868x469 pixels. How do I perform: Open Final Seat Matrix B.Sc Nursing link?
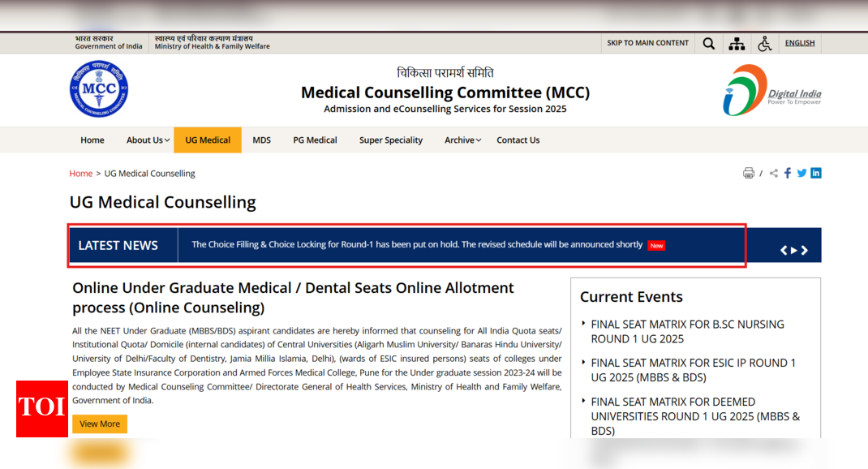tap(687, 332)
